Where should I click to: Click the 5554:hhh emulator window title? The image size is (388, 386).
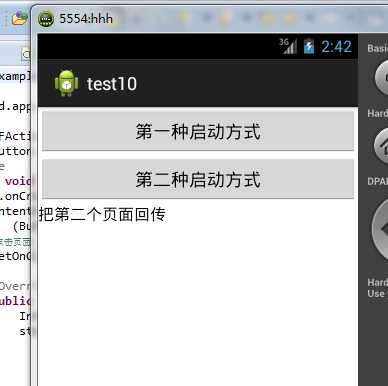point(86,19)
